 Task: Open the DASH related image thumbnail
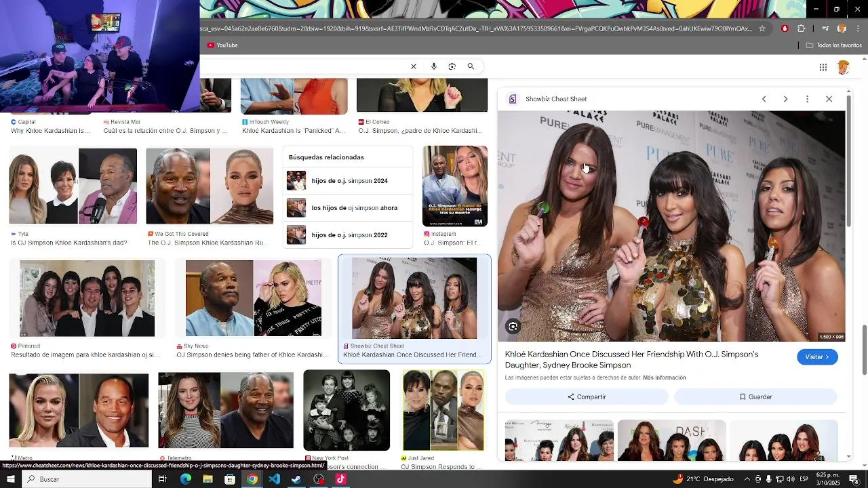(671, 441)
